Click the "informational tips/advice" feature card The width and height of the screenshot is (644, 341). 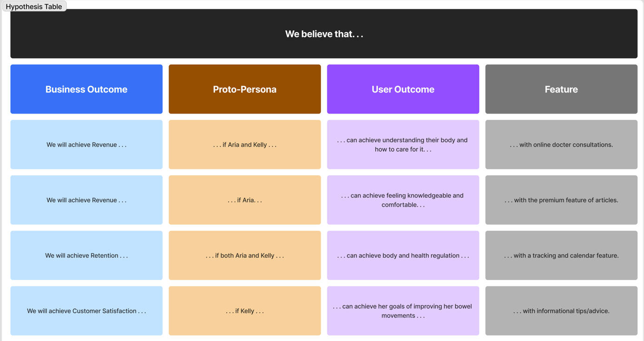click(561, 311)
